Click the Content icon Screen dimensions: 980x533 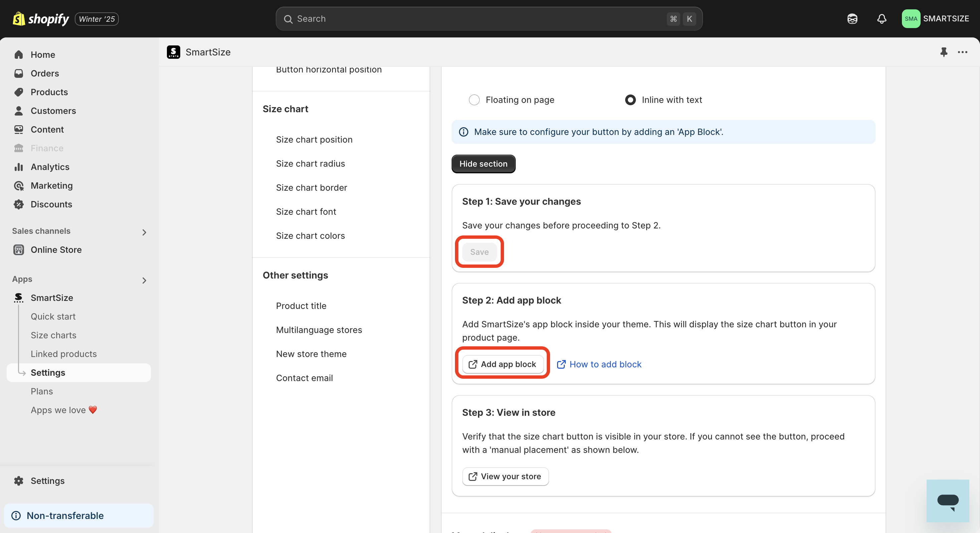(x=19, y=130)
